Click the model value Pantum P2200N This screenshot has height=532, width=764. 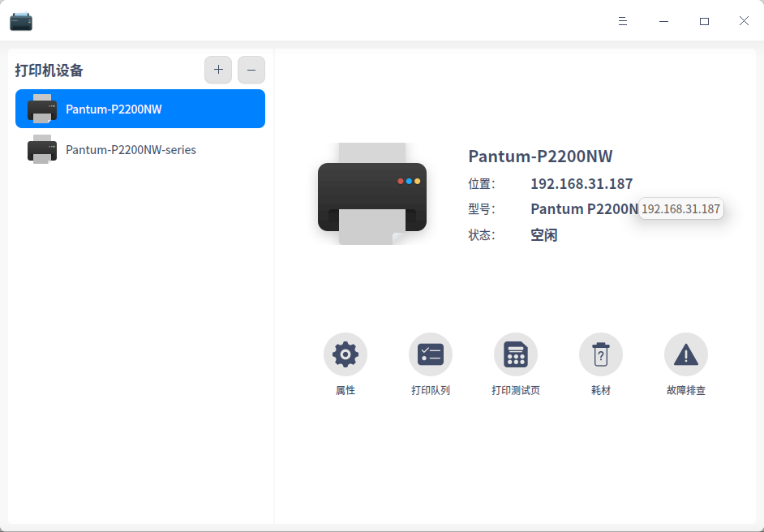(x=584, y=209)
